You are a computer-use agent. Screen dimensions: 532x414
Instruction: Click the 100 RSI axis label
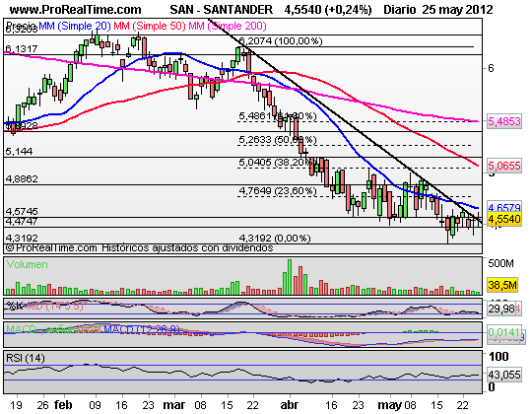[x=499, y=356]
